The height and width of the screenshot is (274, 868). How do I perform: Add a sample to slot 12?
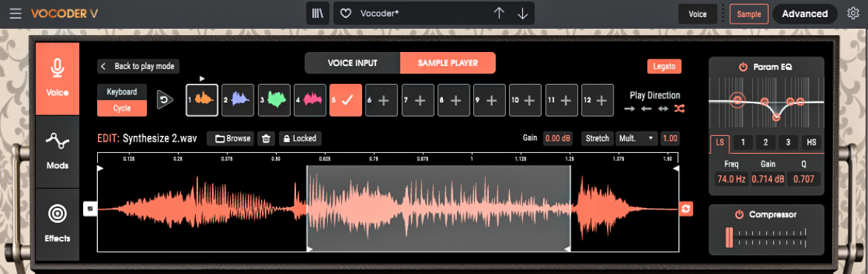[598, 100]
